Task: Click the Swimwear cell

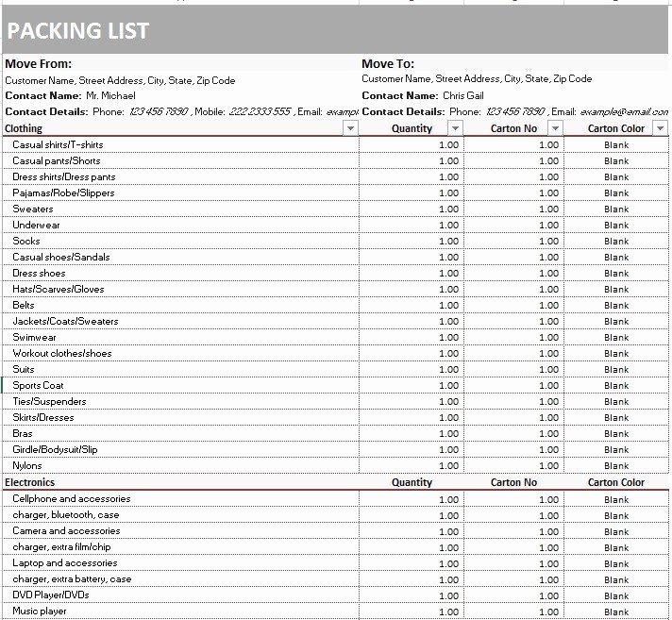Action: (x=181, y=337)
